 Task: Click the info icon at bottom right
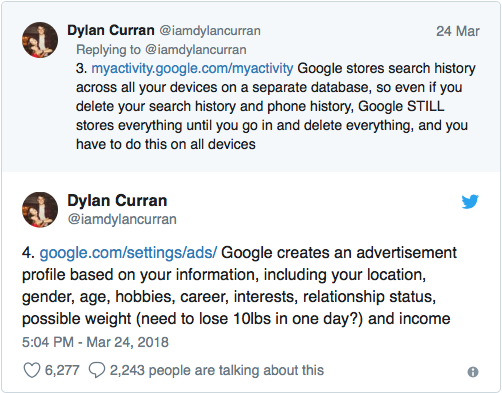point(473,372)
